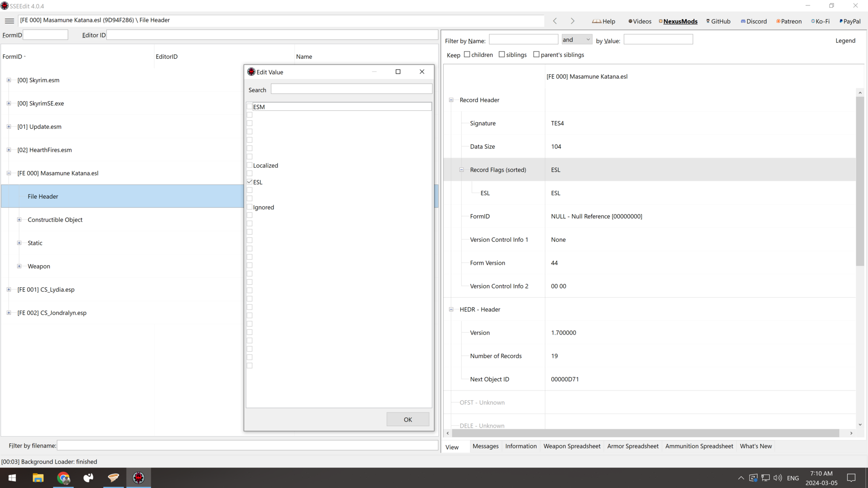Viewport: 868px width, 488px height.
Task: Open the GitHub link
Action: (718, 21)
